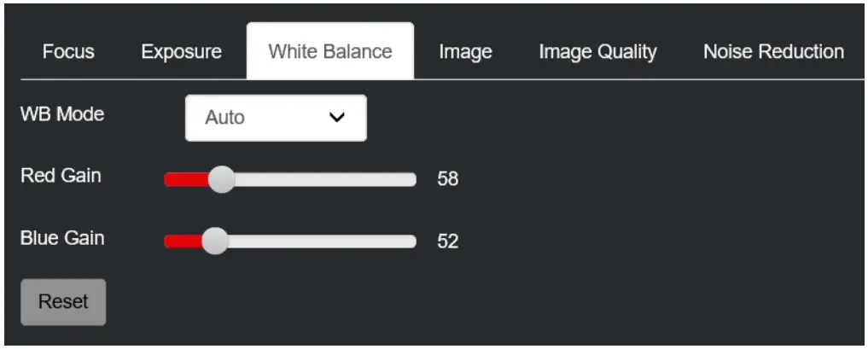Click the Blue Gain value 52

pyautogui.click(x=448, y=241)
